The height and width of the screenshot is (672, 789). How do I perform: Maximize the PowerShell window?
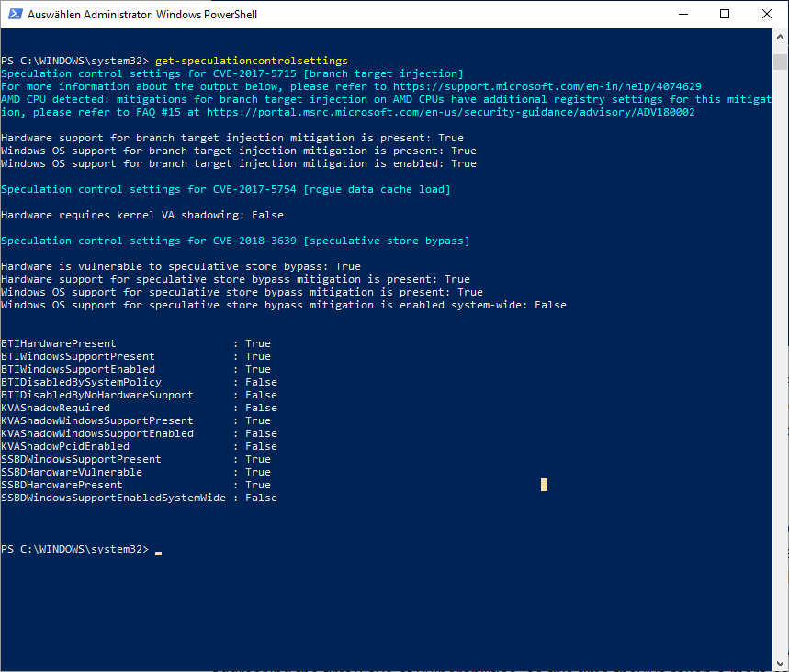click(725, 14)
